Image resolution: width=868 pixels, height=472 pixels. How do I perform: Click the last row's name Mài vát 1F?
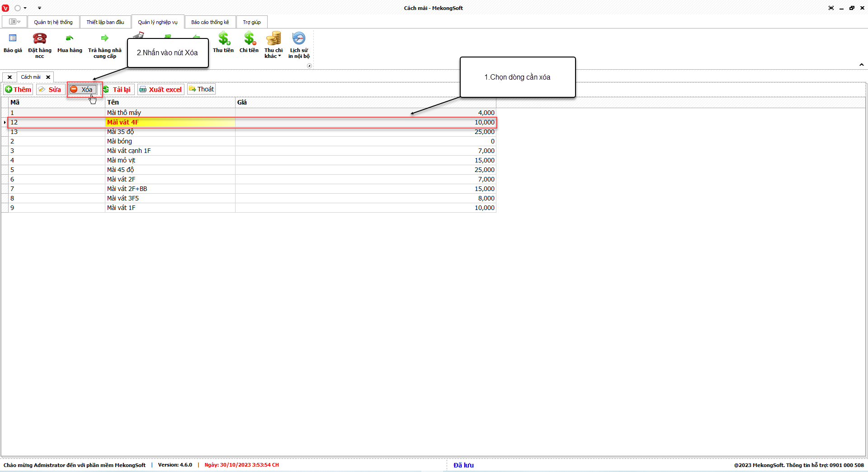pos(170,208)
